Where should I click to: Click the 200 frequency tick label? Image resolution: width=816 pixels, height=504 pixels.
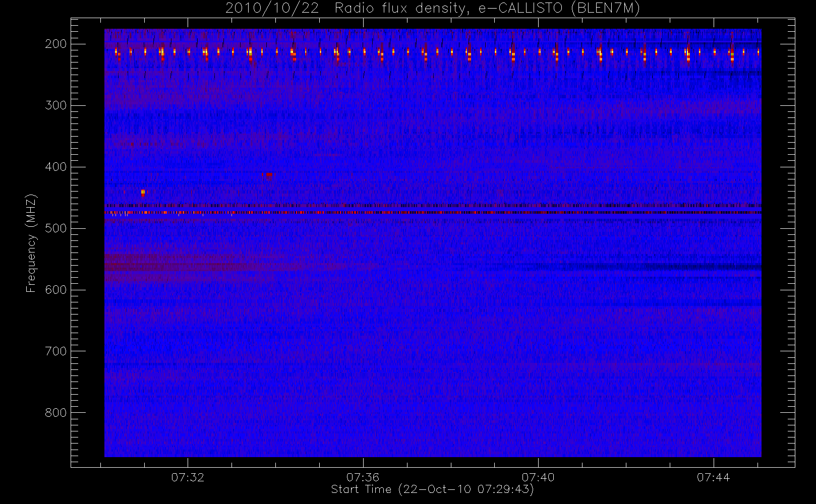[56, 44]
